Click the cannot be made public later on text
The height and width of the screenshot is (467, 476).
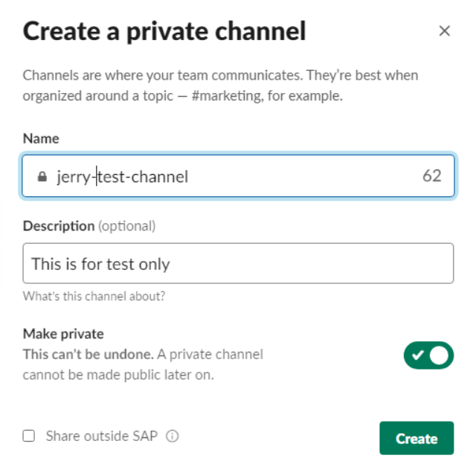(x=118, y=375)
